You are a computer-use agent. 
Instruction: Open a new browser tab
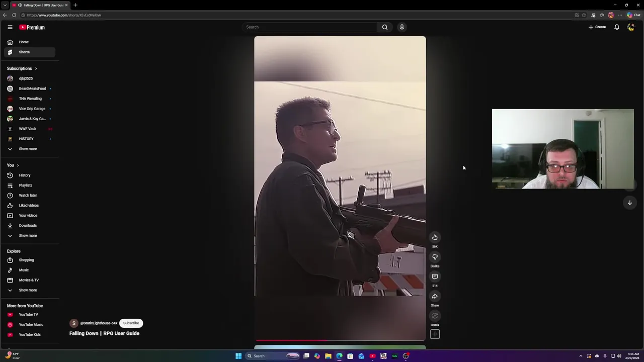[x=75, y=5]
